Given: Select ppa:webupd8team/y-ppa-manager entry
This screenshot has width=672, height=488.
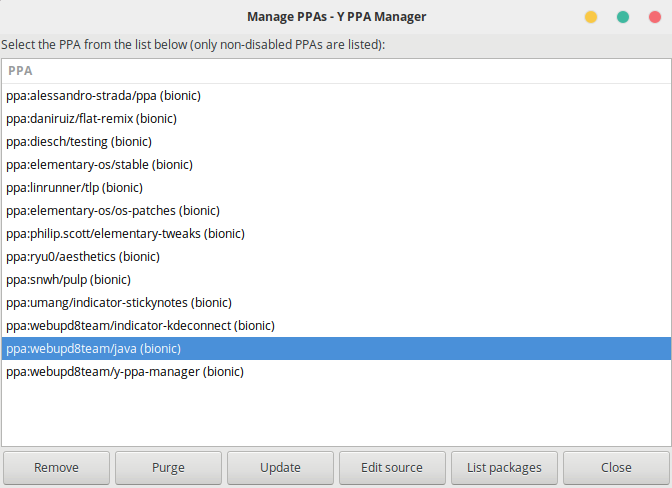Looking at the screenshot, I should pyautogui.click(x=336, y=371).
